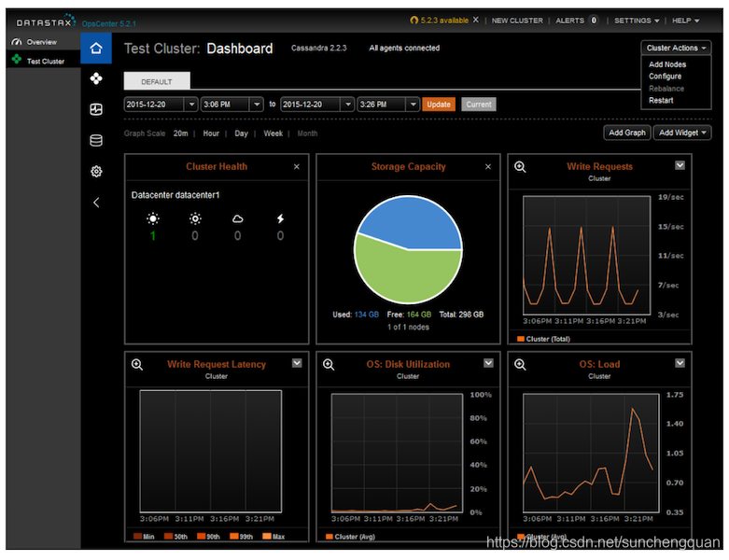Open the services gear icon in sidebar
Screen dimensions: 729x560
[x=96, y=172]
